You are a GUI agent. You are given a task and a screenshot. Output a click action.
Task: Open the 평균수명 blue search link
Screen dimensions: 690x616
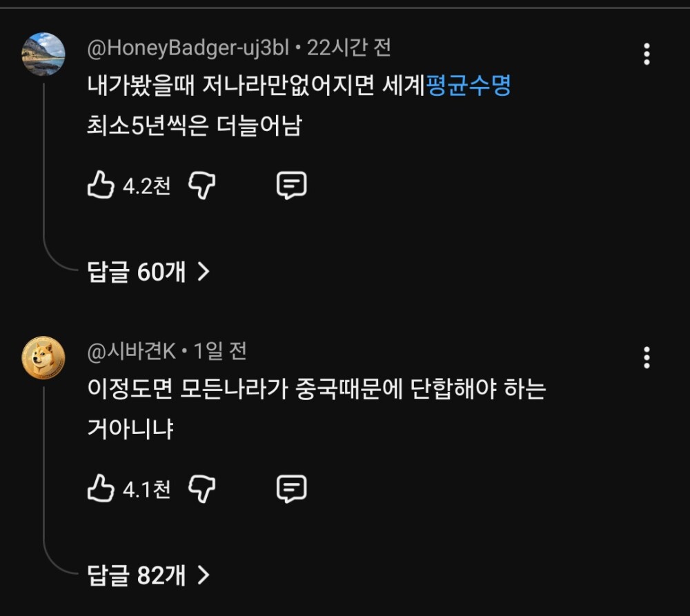click(469, 88)
